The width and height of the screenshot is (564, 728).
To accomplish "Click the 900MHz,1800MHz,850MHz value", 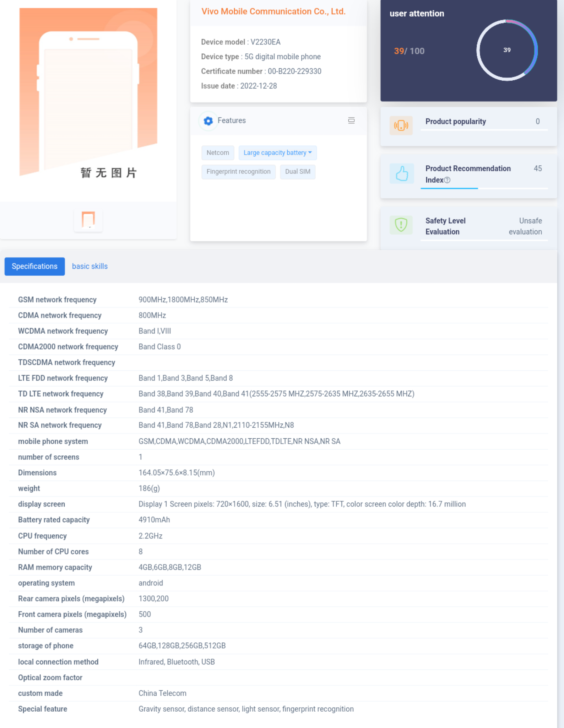I will (x=183, y=300).
